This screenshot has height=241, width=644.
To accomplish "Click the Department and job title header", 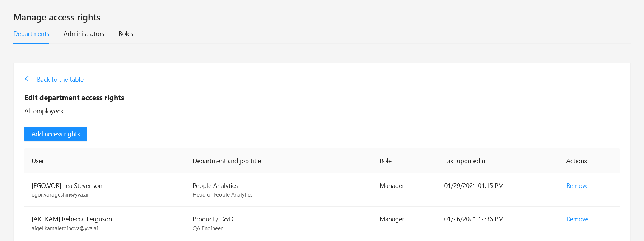I will click(x=227, y=161).
